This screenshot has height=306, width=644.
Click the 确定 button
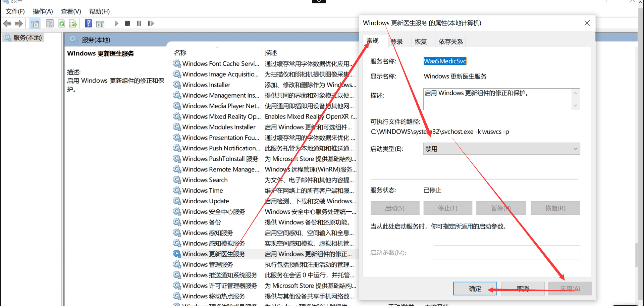coord(475,289)
